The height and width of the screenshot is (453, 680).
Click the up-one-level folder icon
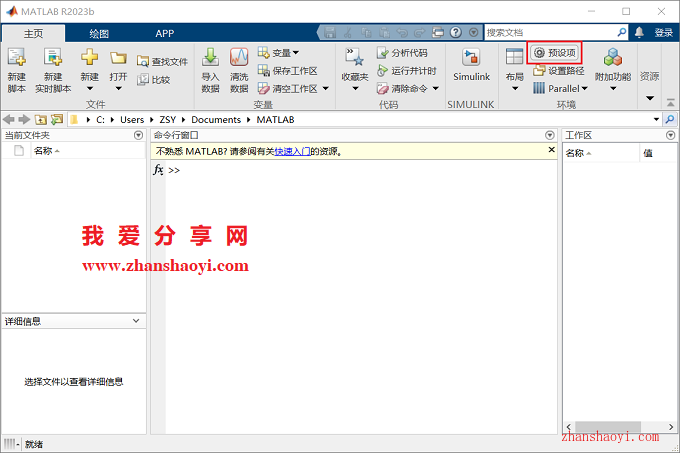pyautogui.click(x=41, y=119)
